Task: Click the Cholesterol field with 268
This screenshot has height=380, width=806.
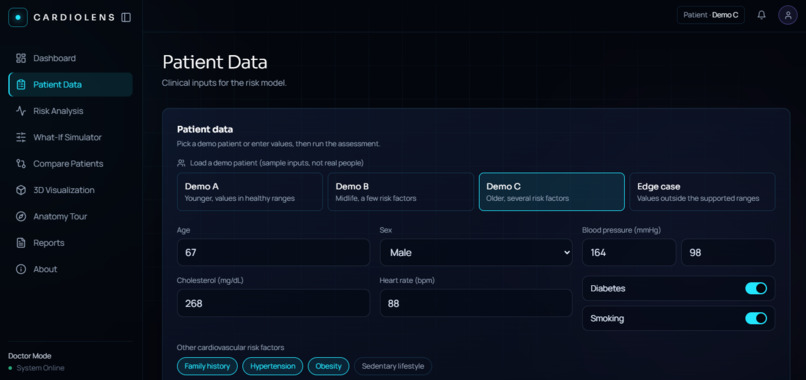Action: coord(273,303)
